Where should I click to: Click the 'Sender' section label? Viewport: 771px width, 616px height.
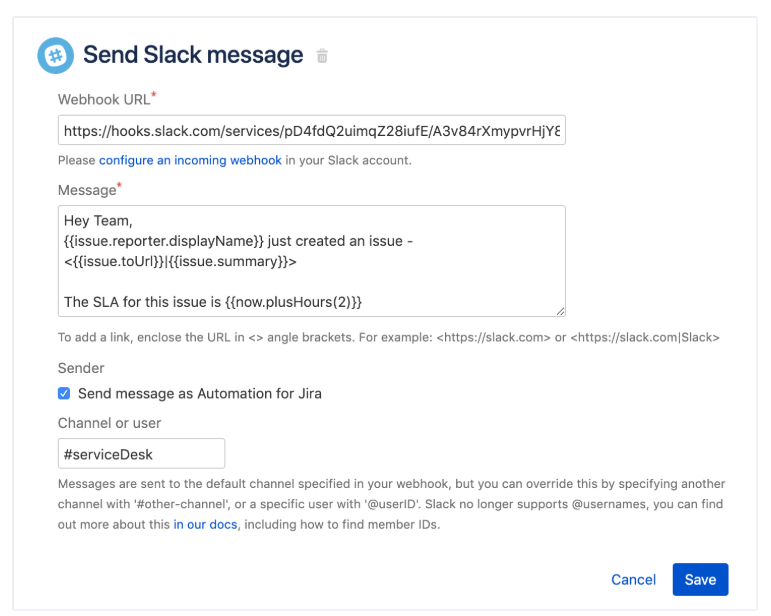(81, 369)
